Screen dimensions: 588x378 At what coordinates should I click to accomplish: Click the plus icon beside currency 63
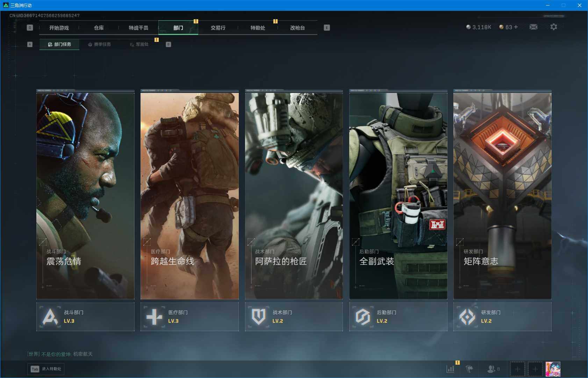point(516,27)
